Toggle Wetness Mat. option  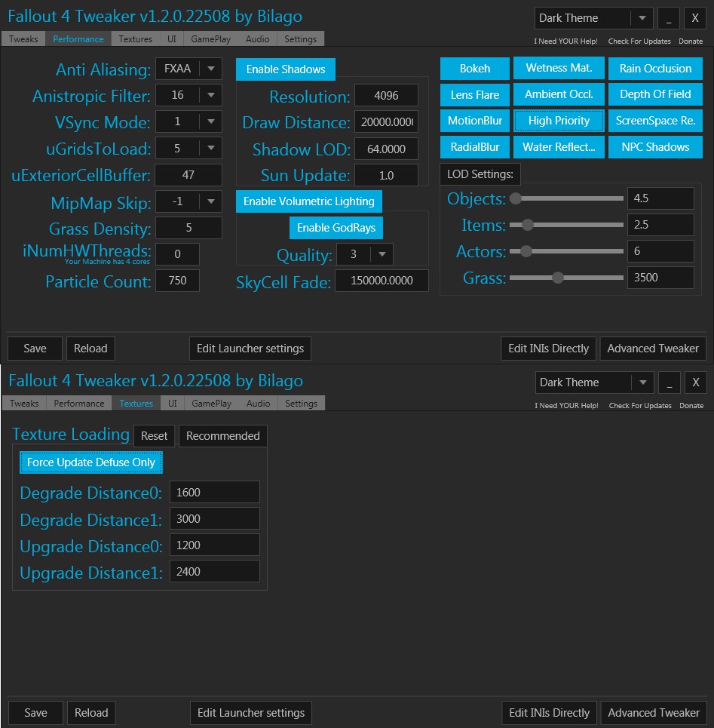pyautogui.click(x=559, y=68)
